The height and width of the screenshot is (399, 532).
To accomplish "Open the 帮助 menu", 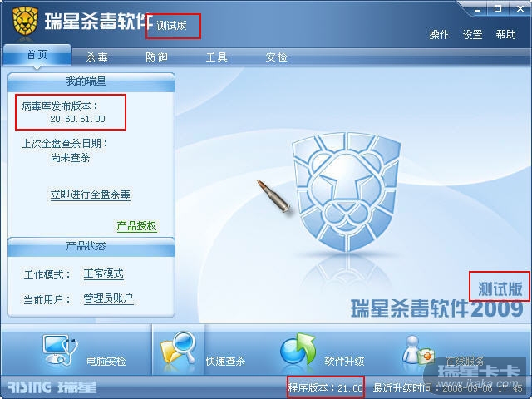I will [x=505, y=35].
